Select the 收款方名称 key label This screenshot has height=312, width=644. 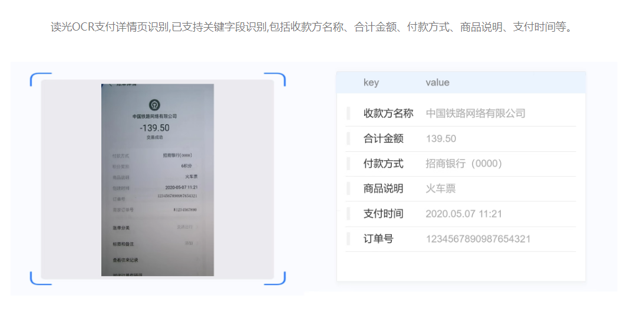pos(388,113)
